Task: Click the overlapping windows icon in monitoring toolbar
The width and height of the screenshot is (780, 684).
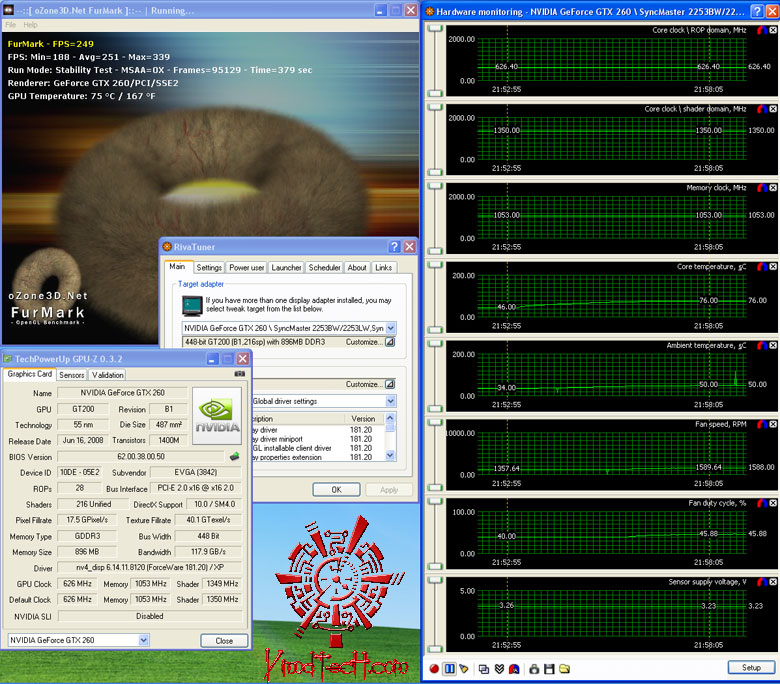Action: (484, 669)
